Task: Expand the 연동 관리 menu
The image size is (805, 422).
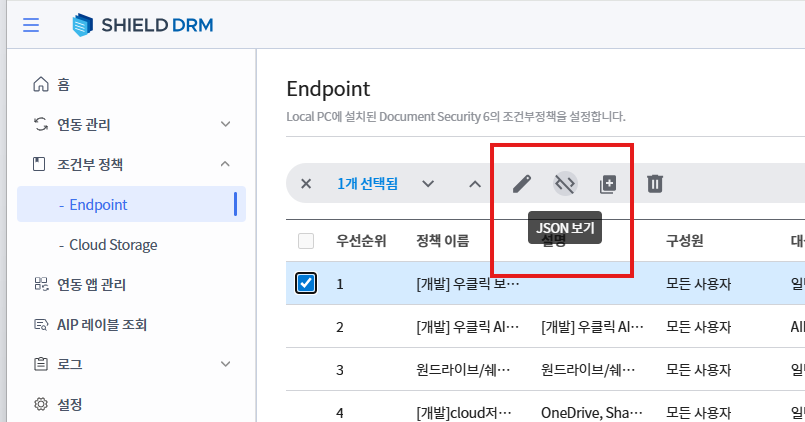Action: (x=225, y=125)
